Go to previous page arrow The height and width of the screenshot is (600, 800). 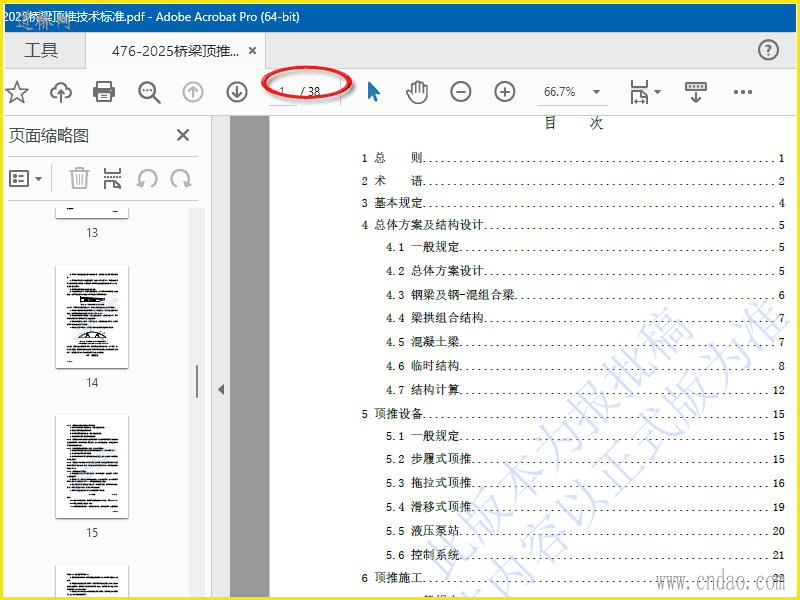193,92
